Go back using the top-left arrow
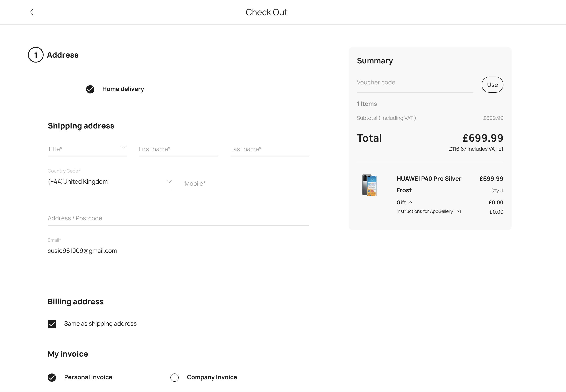 pos(32,12)
